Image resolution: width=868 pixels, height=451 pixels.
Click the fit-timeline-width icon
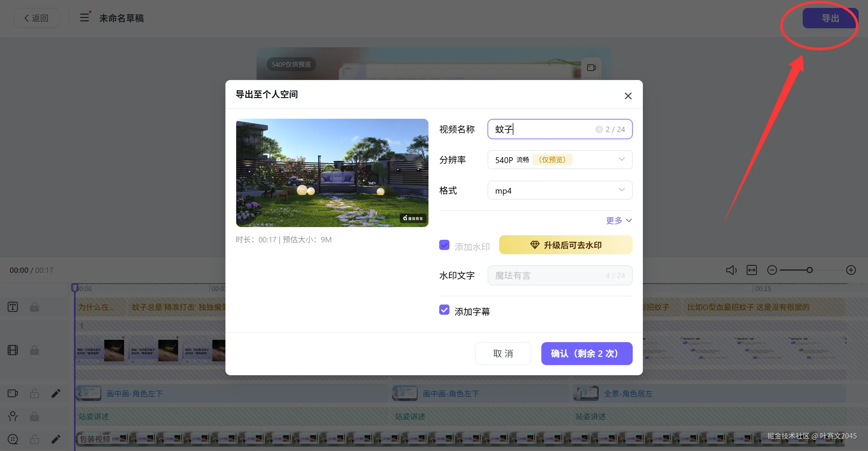[x=751, y=270]
